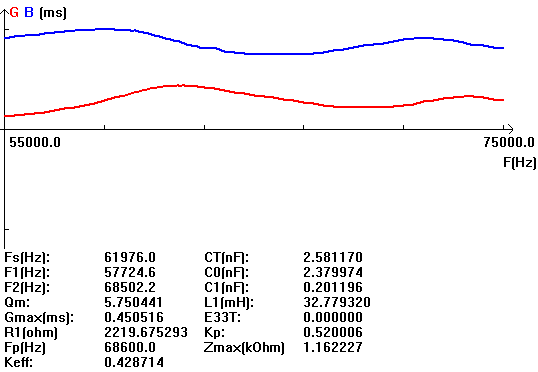Click the Gmax(ms) value 0.450516

click(134, 317)
